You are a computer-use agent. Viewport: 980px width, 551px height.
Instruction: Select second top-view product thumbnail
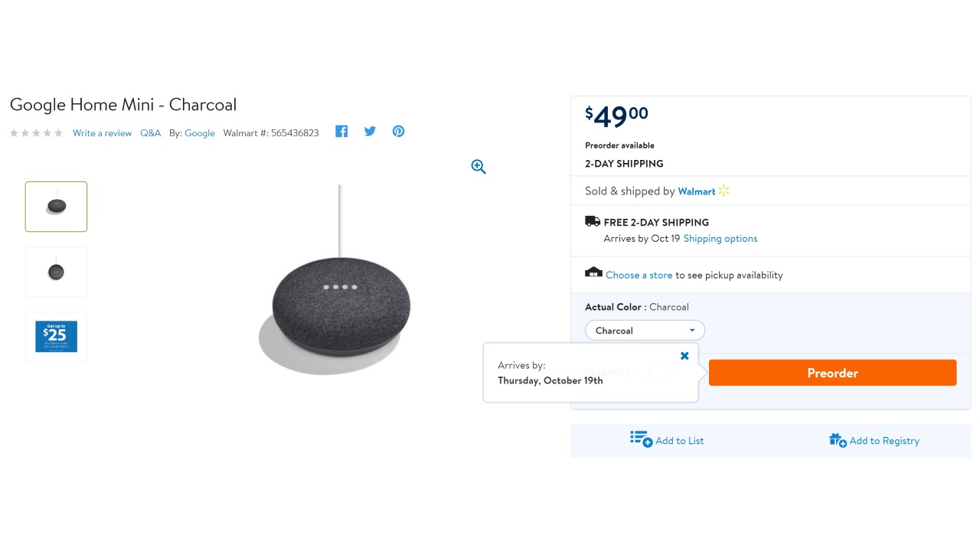(x=56, y=272)
